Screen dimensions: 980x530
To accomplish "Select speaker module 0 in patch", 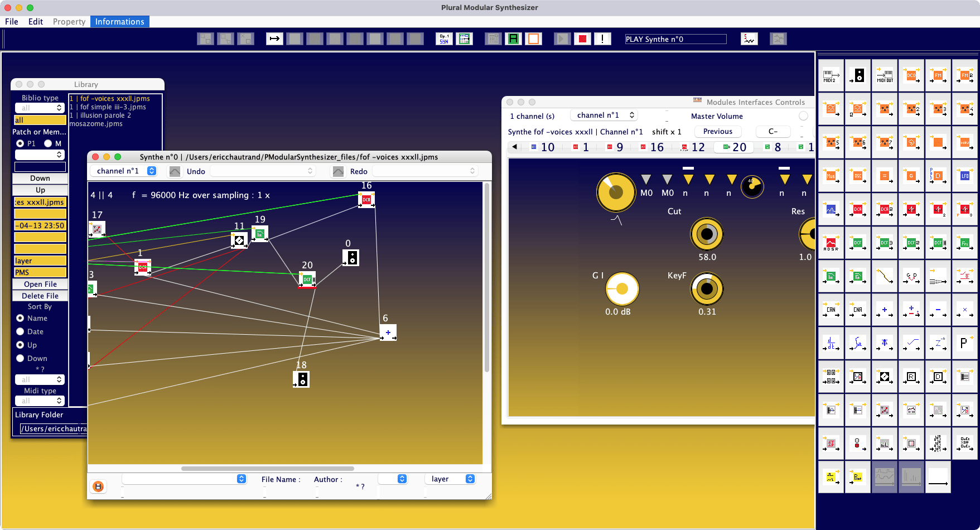I will (351, 258).
